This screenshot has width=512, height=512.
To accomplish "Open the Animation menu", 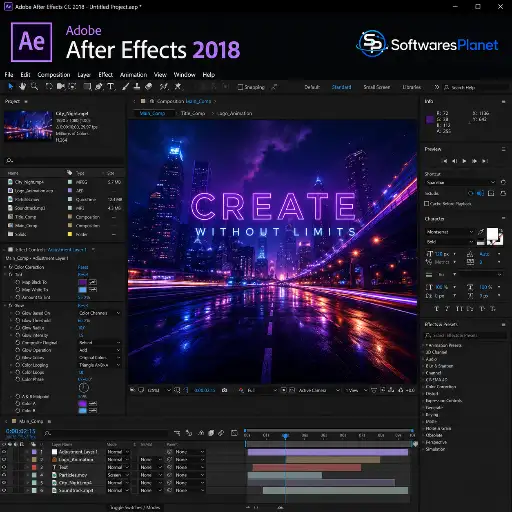I will point(133,75).
